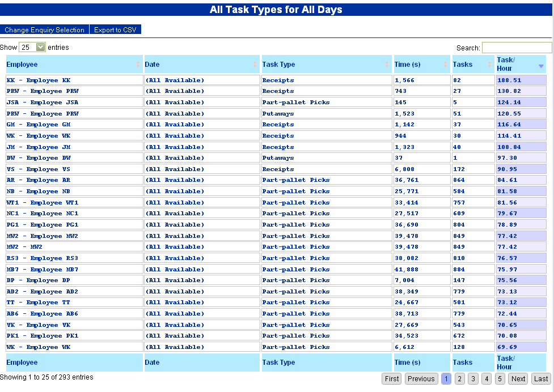Click 'TT - Employee TT' cell

click(74, 302)
